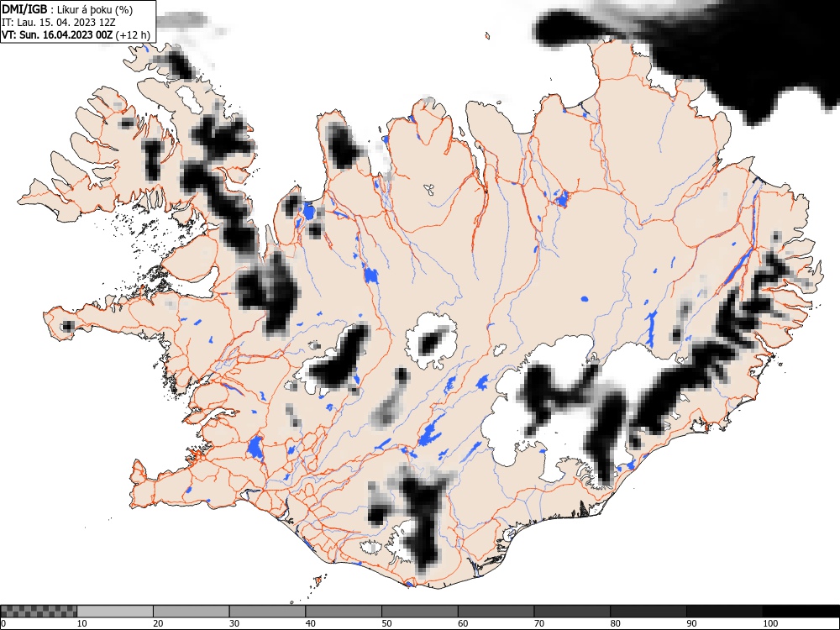840x630 pixels.
Task: Click the 80-90 percent legend swatch
Action: [648, 612]
